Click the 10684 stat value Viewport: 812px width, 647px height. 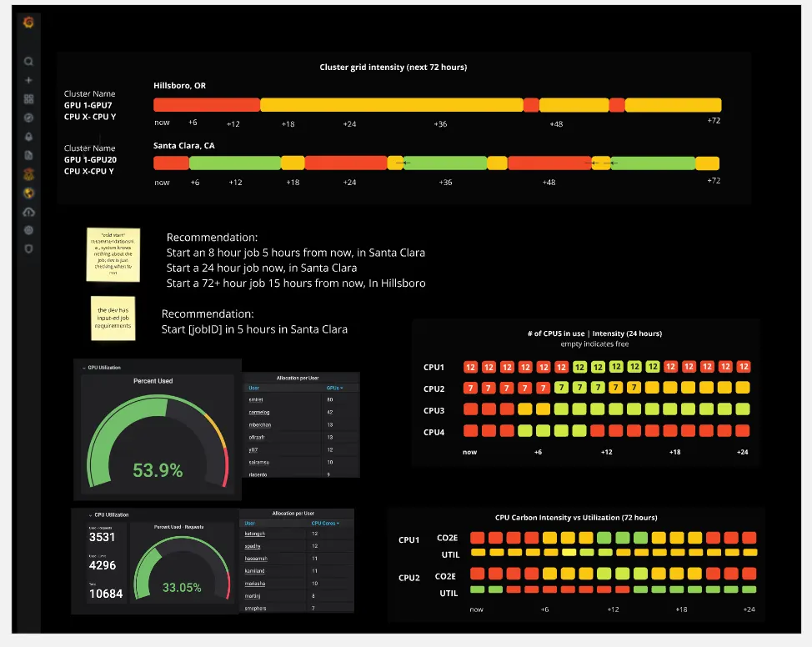coord(106,594)
